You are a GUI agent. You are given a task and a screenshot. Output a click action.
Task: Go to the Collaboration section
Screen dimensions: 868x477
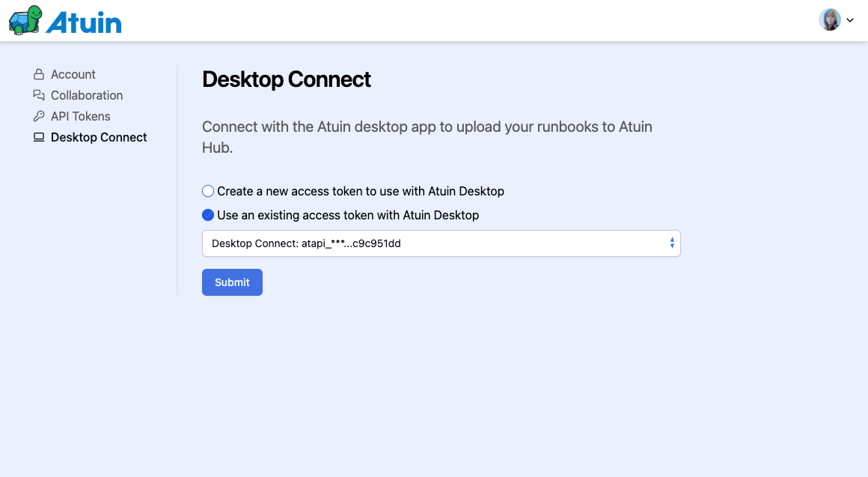(87, 95)
